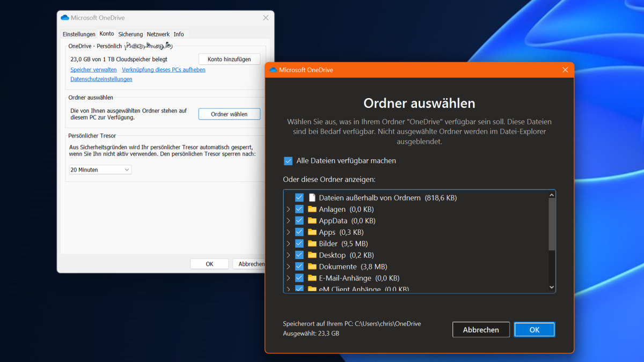Click the Dokumente folder icon
This screenshot has height=362, width=644.
(312, 267)
